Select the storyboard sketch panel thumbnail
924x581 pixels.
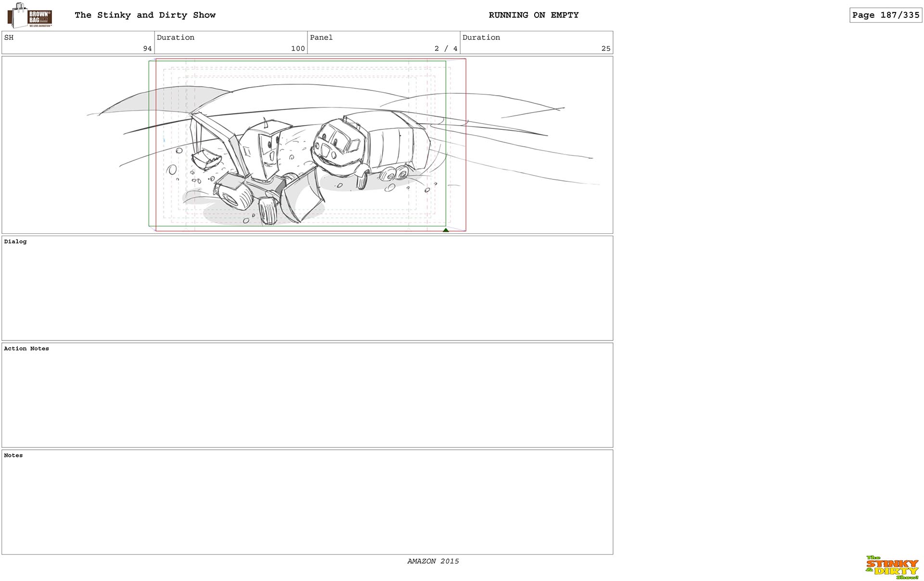click(x=307, y=145)
